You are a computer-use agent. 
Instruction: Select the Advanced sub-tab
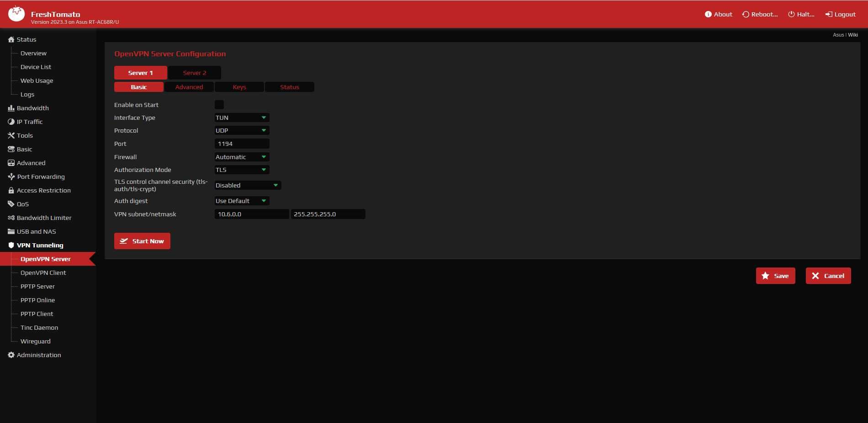pos(189,87)
